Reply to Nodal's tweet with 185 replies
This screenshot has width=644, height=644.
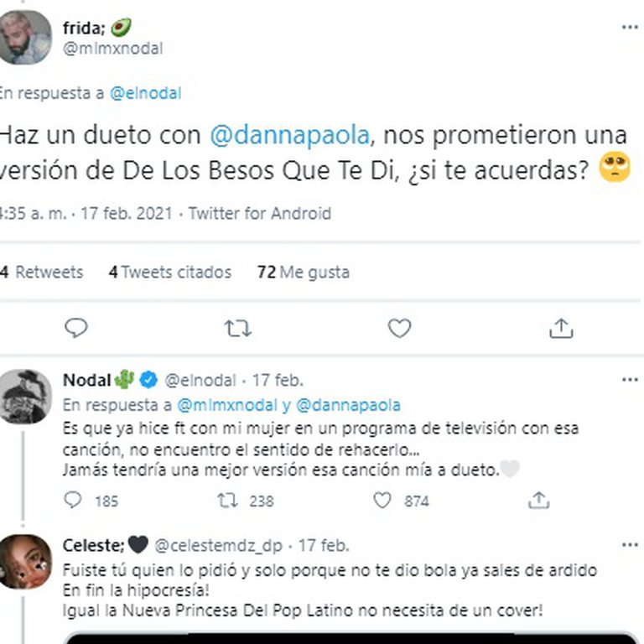(73, 501)
